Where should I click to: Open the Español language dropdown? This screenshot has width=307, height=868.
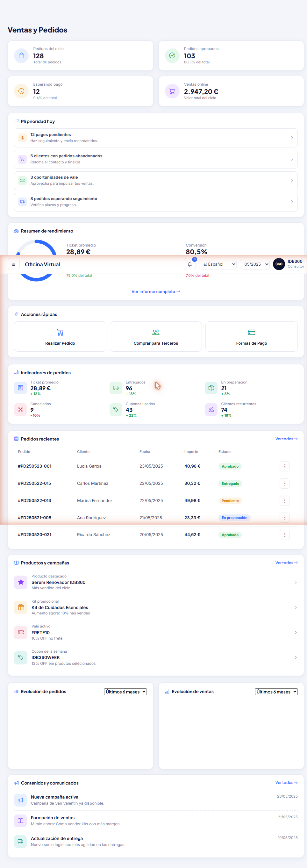pos(218,264)
